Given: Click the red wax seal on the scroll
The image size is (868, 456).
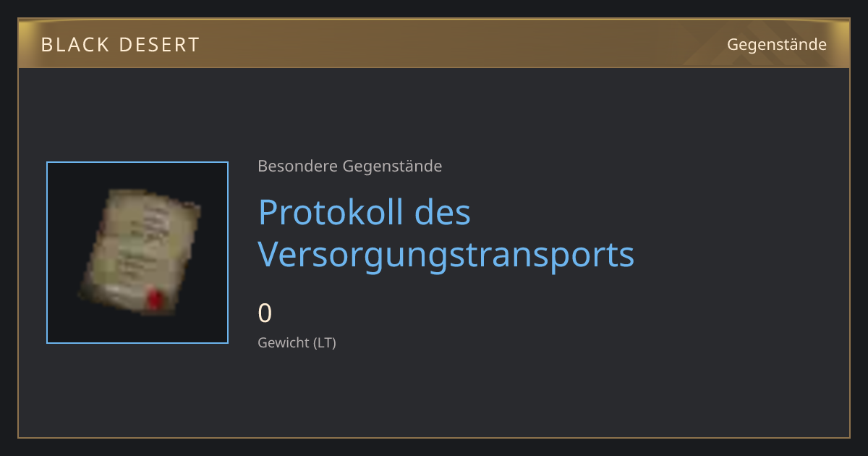Looking at the screenshot, I should tap(153, 297).
